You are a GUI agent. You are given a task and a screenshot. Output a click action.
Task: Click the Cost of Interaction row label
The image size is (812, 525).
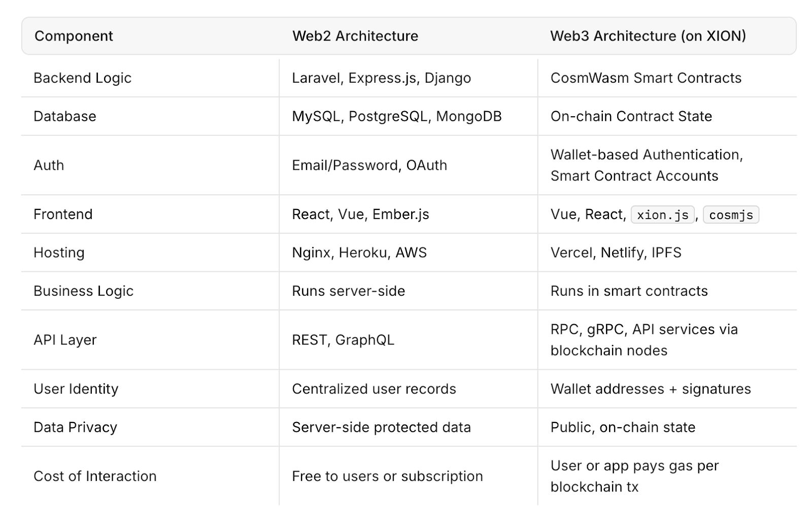click(95, 476)
